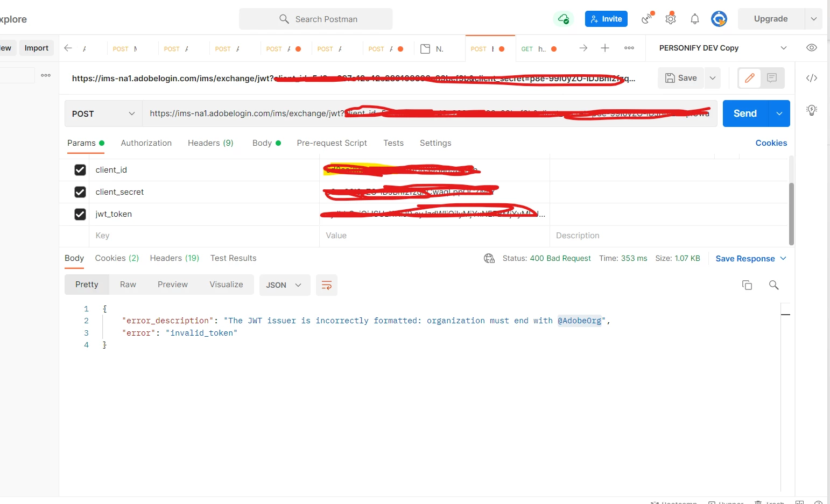Select the Pretty response view
Viewport: 830px width, 504px height.
pyautogui.click(x=87, y=285)
